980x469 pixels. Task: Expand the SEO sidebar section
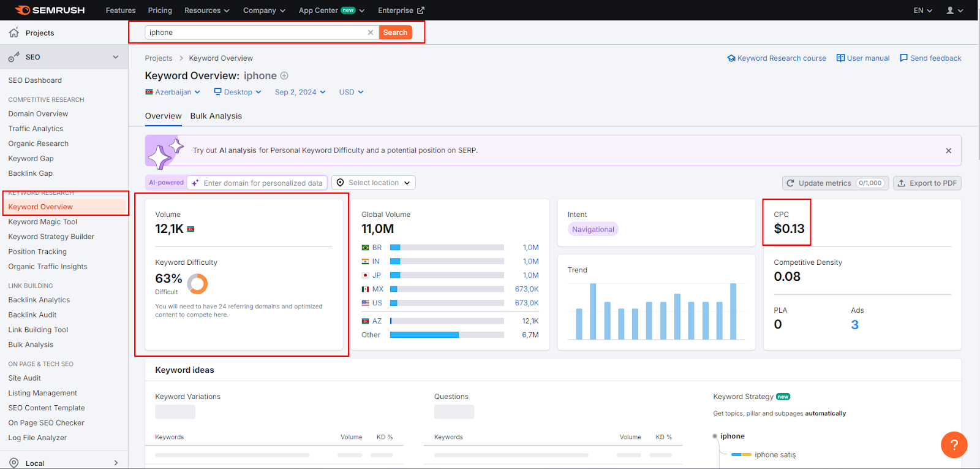(x=116, y=57)
